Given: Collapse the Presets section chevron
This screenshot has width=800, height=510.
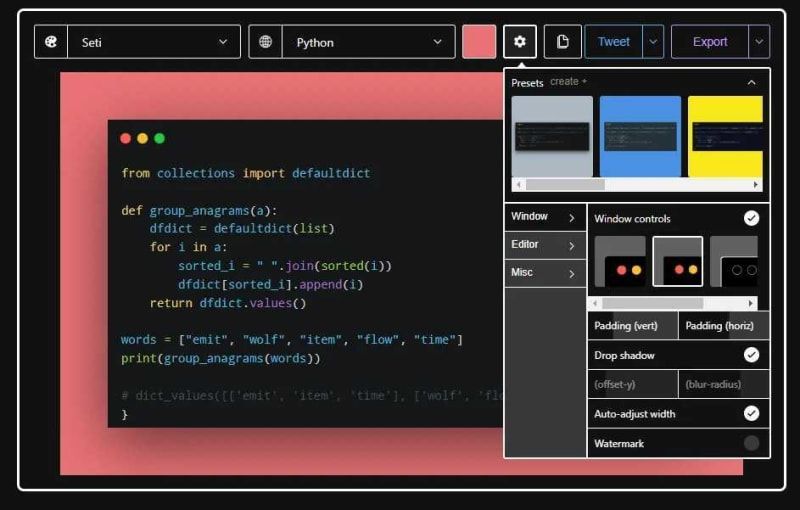Looking at the screenshot, I should point(752,83).
